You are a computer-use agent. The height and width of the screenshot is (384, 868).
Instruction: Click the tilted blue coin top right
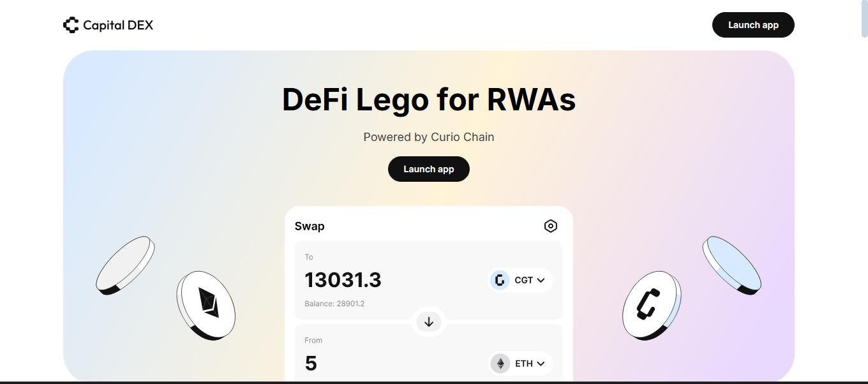click(x=731, y=264)
